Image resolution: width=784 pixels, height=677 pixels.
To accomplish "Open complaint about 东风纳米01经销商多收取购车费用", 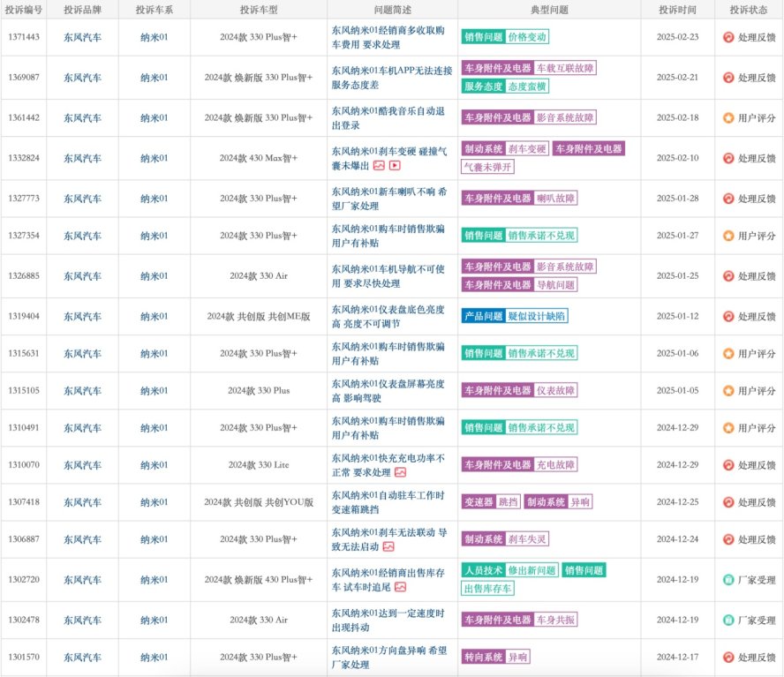I will 388,37.
